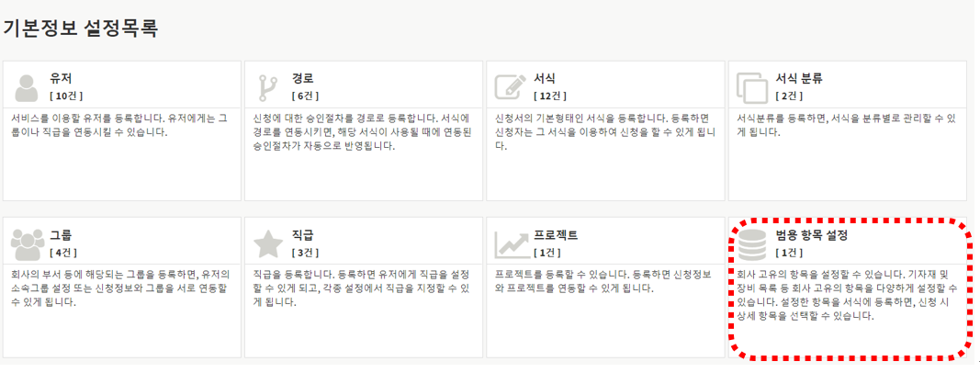
Task: Click the 프로젝트 line chart icon
Action: coord(511,243)
